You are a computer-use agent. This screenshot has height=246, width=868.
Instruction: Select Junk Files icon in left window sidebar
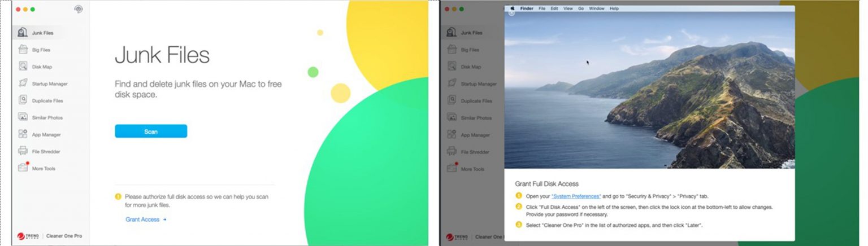point(23,33)
